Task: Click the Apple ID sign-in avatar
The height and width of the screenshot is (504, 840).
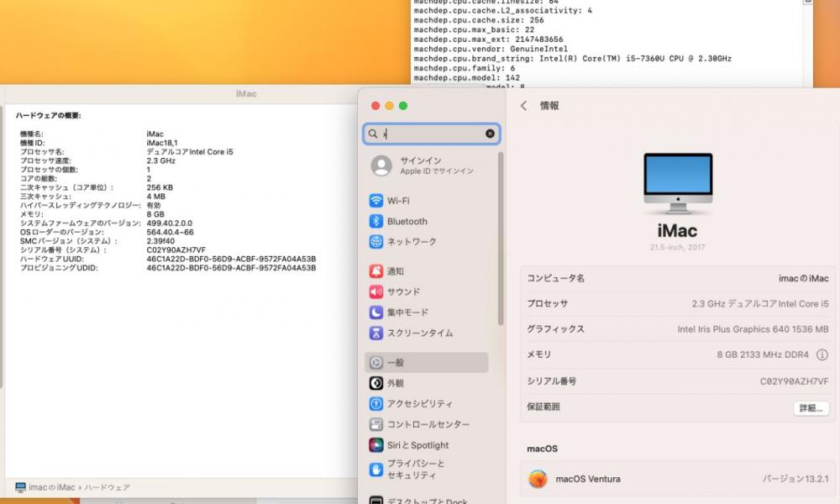Action: pyautogui.click(x=381, y=165)
